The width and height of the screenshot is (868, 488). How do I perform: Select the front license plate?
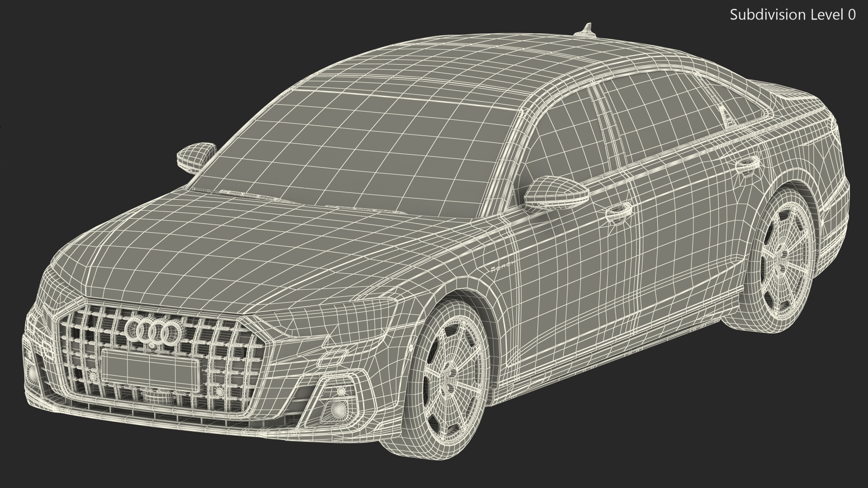151,370
